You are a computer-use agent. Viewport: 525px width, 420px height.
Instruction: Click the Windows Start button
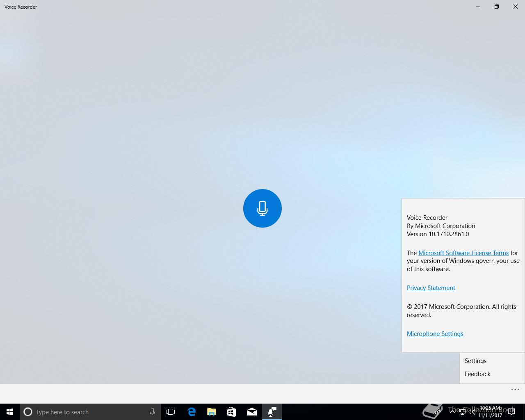coord(10,412)
